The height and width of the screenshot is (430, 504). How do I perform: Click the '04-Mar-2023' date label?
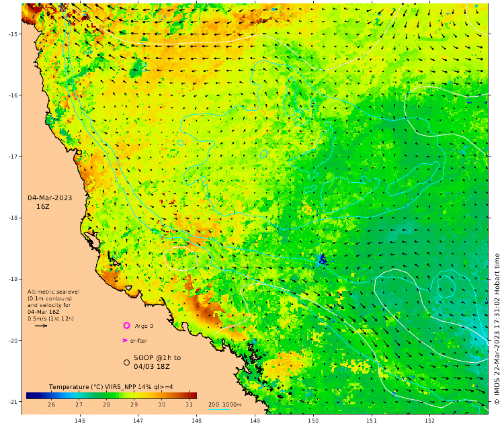click(x=50, y=198)
